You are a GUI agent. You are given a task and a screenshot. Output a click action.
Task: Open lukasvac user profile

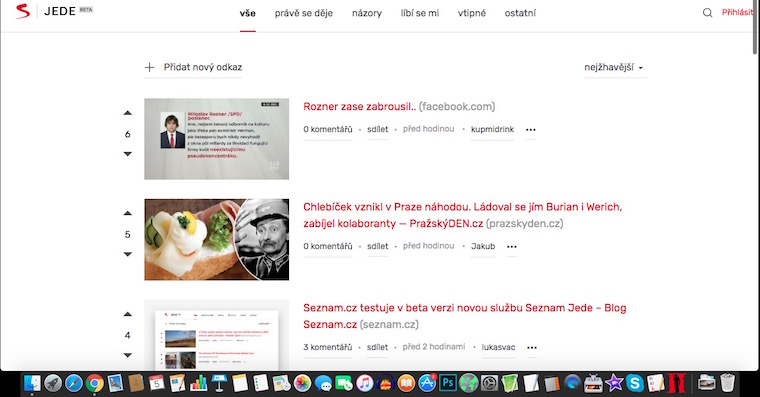(x=498, y=347)
